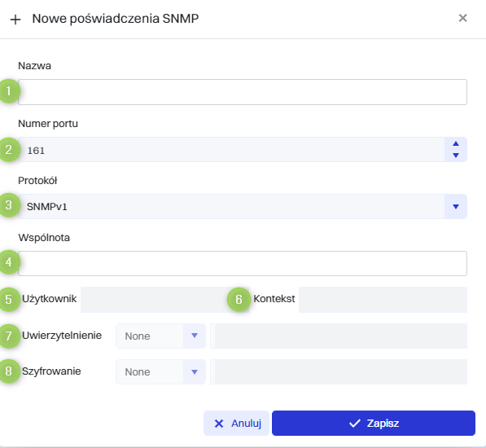Click green marker number 1

point(9,91)
